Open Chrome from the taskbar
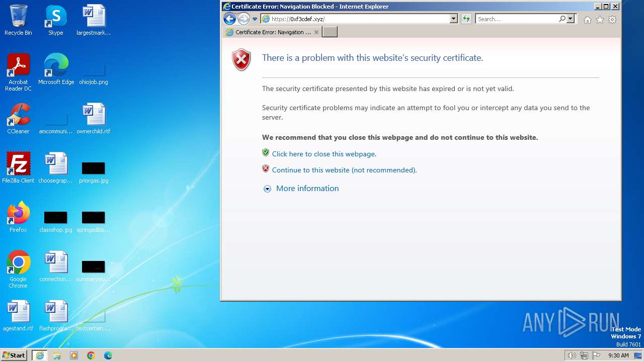 pyautogui.click(x=91, y=355)
